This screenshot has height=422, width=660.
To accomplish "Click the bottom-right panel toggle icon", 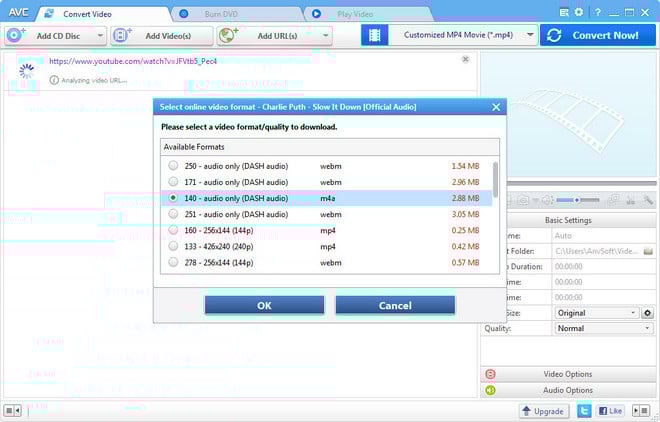I will coord(641,410).
